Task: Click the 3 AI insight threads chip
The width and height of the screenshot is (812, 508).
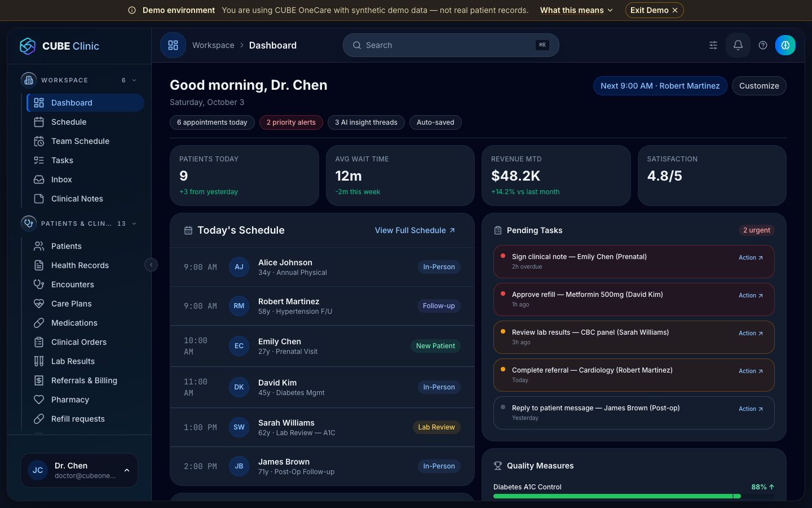Action: tap(366, 122)
